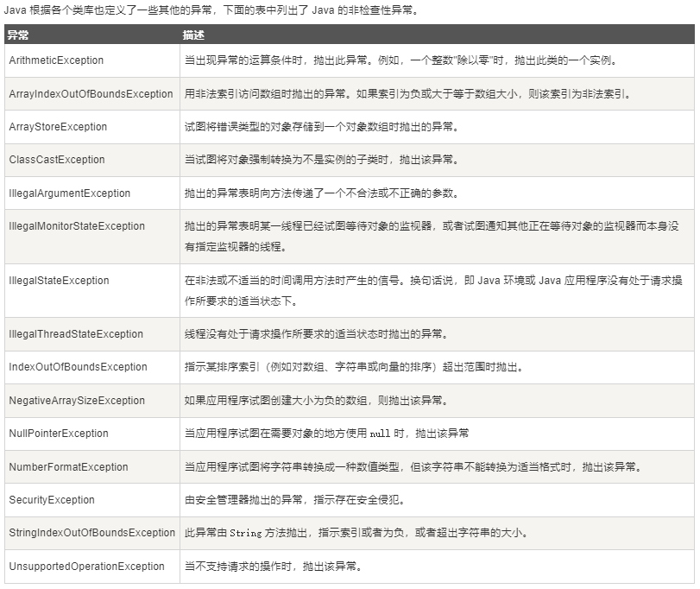Select SecurityException cell
The width and height of the screenshot is (700, 589).
pos(92,500)
